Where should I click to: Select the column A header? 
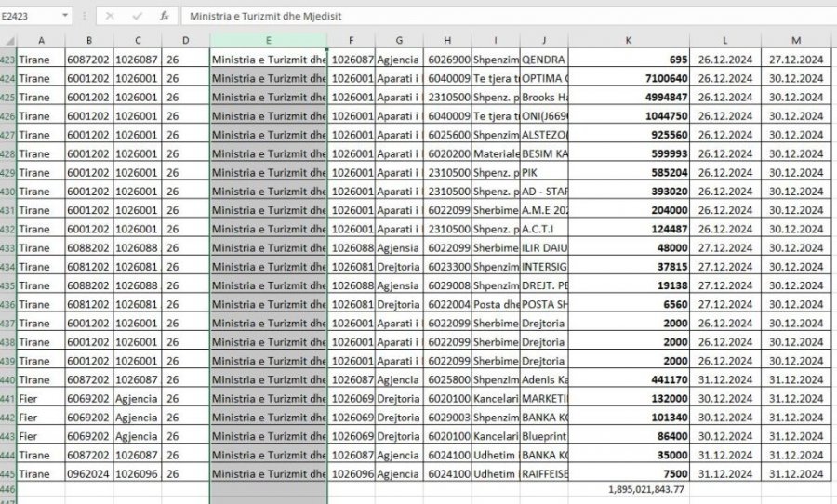point(41,40)
